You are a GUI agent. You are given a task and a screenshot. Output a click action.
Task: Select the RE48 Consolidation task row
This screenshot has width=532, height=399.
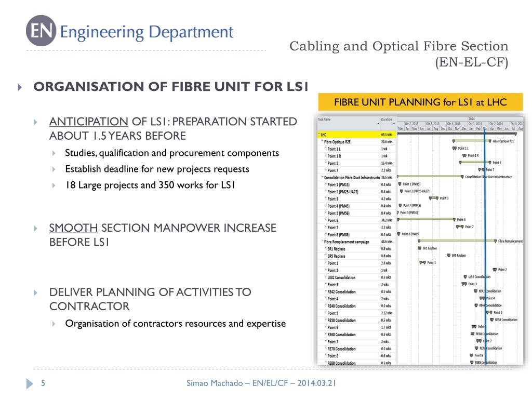[356, 305]
